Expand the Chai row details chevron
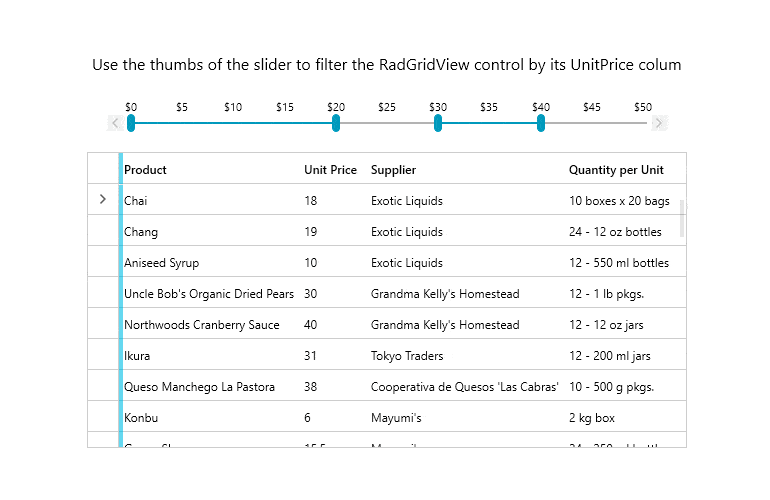Image resolution: width=770 pixels, height=500 pixels. [103, 199]
